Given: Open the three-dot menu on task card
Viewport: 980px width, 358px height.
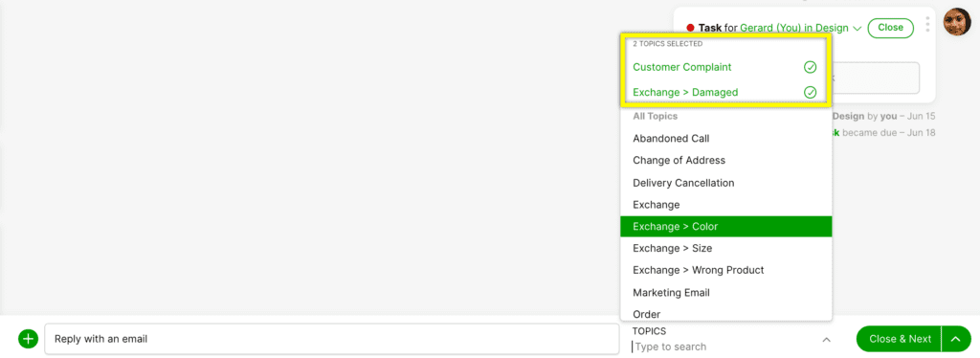Looking at the screenshot, I should (927, 24).
